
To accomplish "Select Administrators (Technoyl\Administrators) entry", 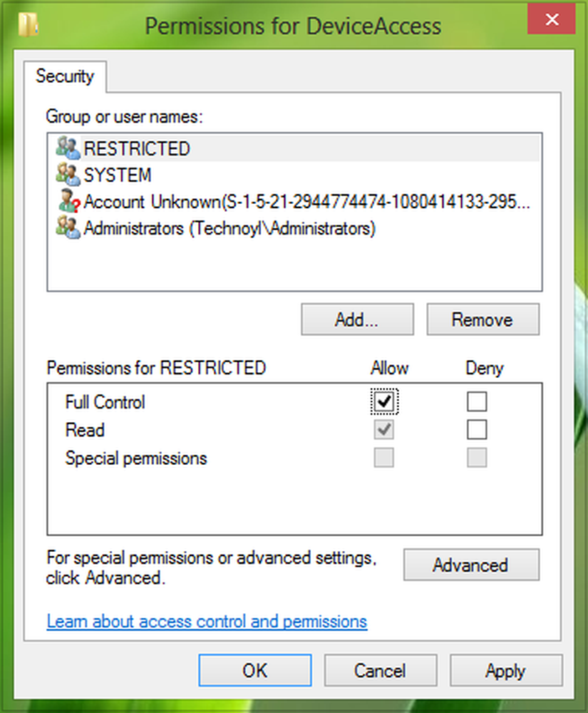I will 229,229.
